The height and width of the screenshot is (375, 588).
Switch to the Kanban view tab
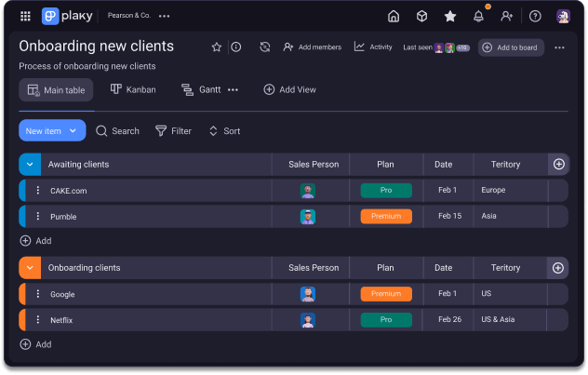[x=133, y=89]
